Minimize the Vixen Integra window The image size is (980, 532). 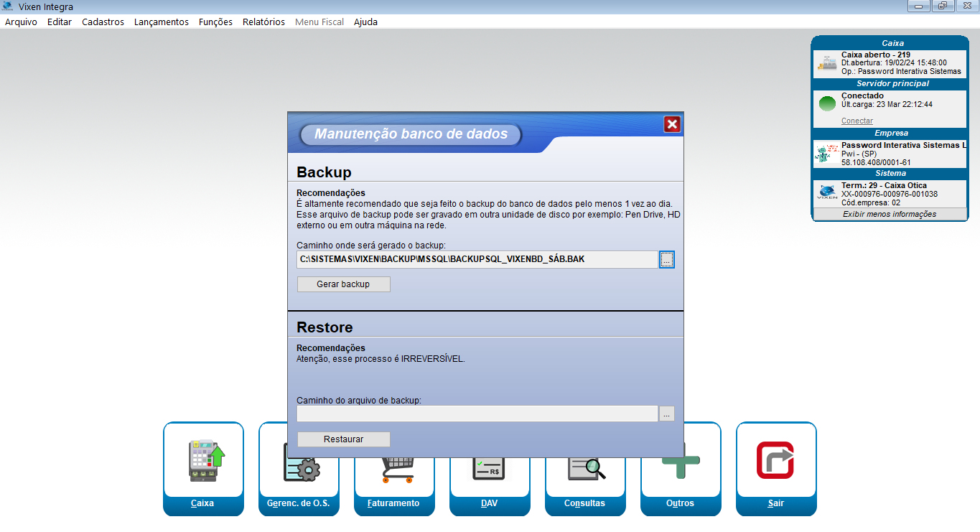pyautogui.click(x=918, y=6)
